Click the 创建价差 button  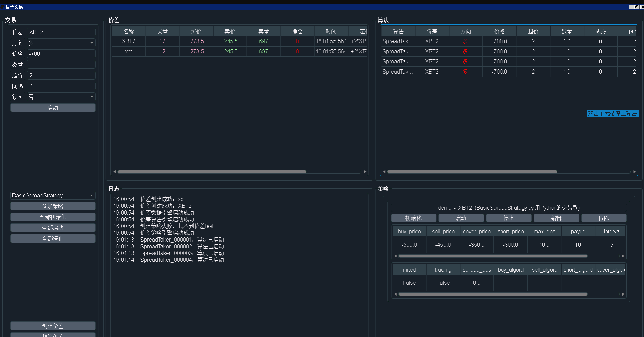tap(53, 326)
